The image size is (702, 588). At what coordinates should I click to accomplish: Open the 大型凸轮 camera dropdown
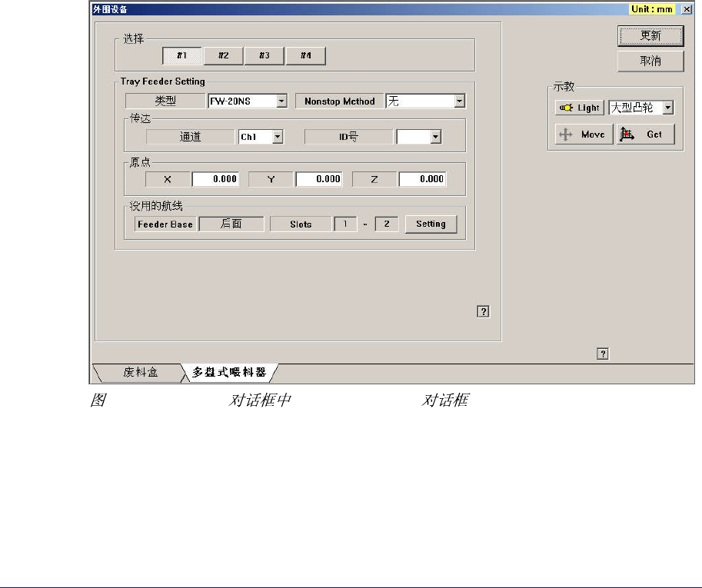(668, 108)
